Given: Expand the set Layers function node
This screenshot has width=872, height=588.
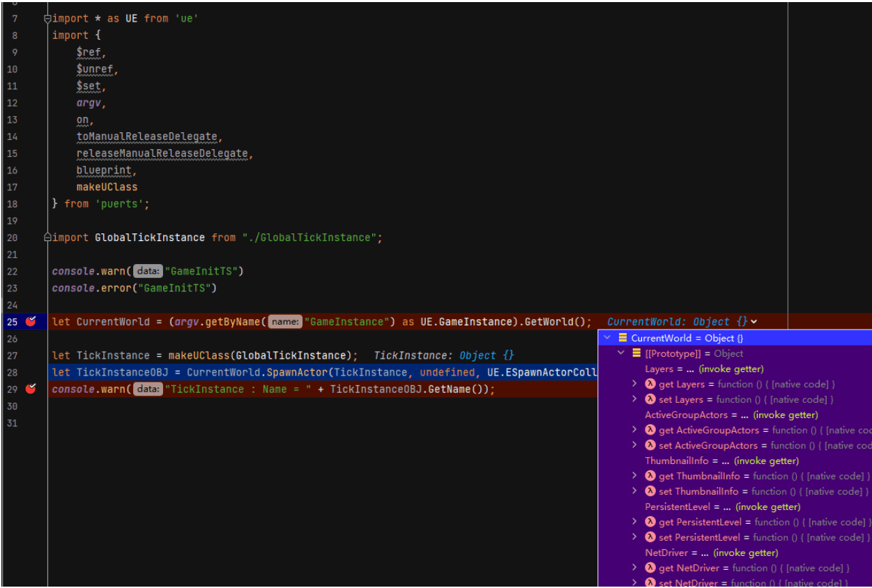Looking at the screenshot, I should click(x=634, y=399).
